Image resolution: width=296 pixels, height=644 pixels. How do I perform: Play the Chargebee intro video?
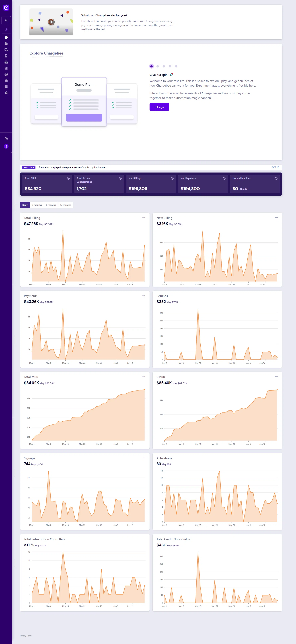click(x=51, y=22)
